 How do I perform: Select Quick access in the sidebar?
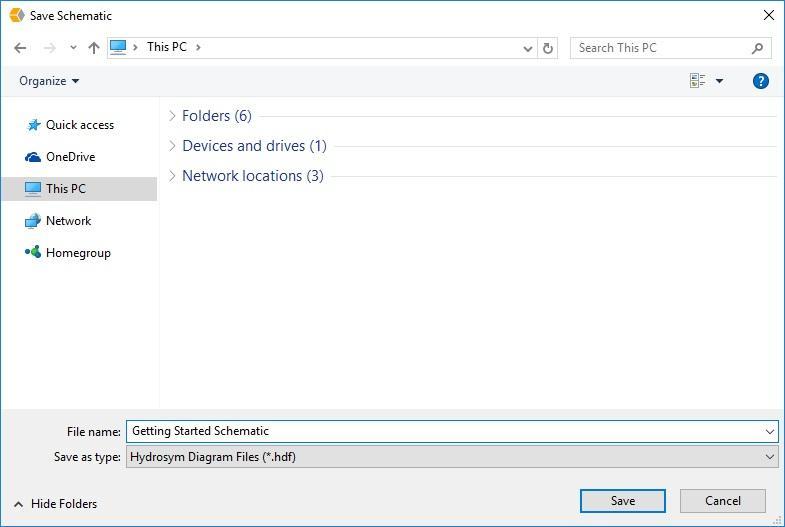click(x=80, y=125)
